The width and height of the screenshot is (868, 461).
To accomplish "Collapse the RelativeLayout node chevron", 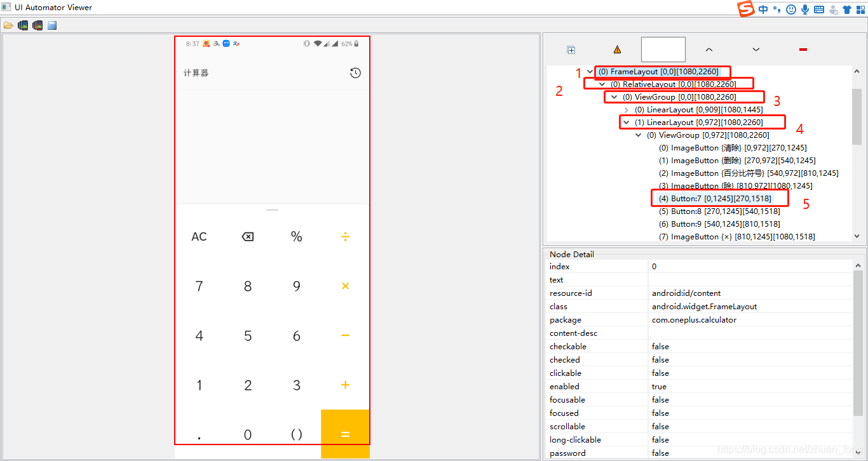I will [x=602, y=84].
